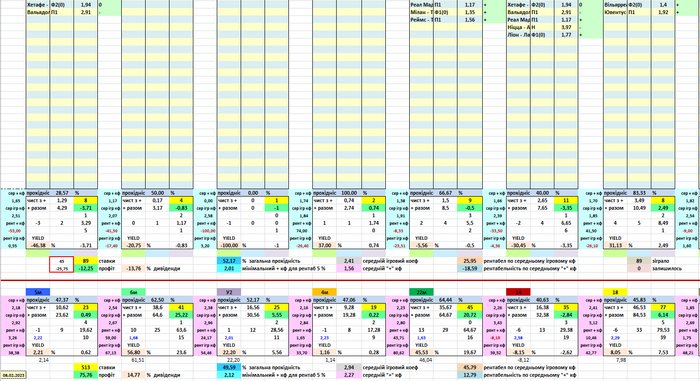Click the YIELD value '-20,75'
Image resolution: width=700 pixels, height=381 pixels.
coord(133,246)
